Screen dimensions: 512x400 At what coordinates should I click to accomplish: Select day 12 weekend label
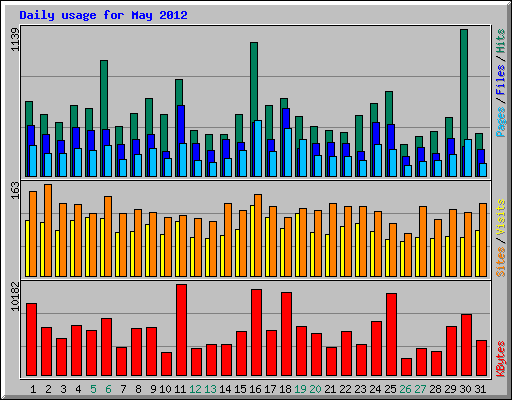click(195, 389)
